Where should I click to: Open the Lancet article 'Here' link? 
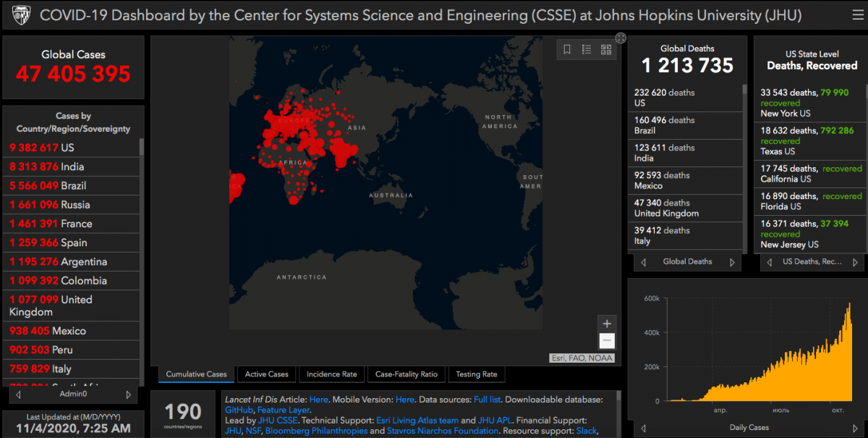click(x=318, y=400)
